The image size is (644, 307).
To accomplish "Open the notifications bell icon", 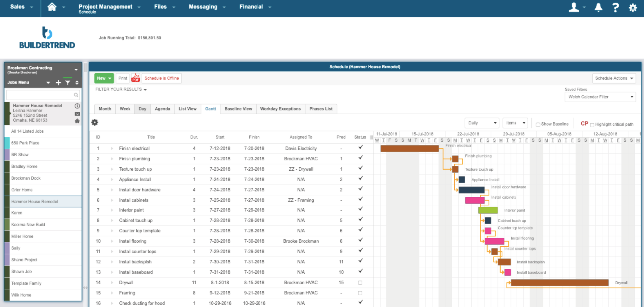I will pos(598,7).
